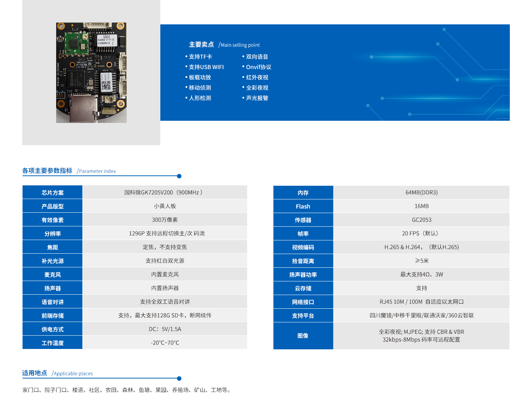Click the 图像 row header cell
This screenshot has height=411, width=532.
[x=303, y=336]
